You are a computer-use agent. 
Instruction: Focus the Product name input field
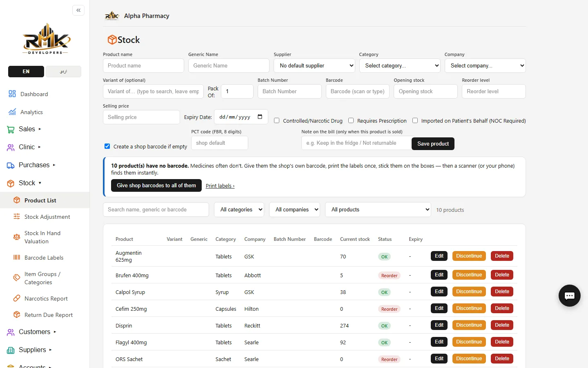pos(143,66)
